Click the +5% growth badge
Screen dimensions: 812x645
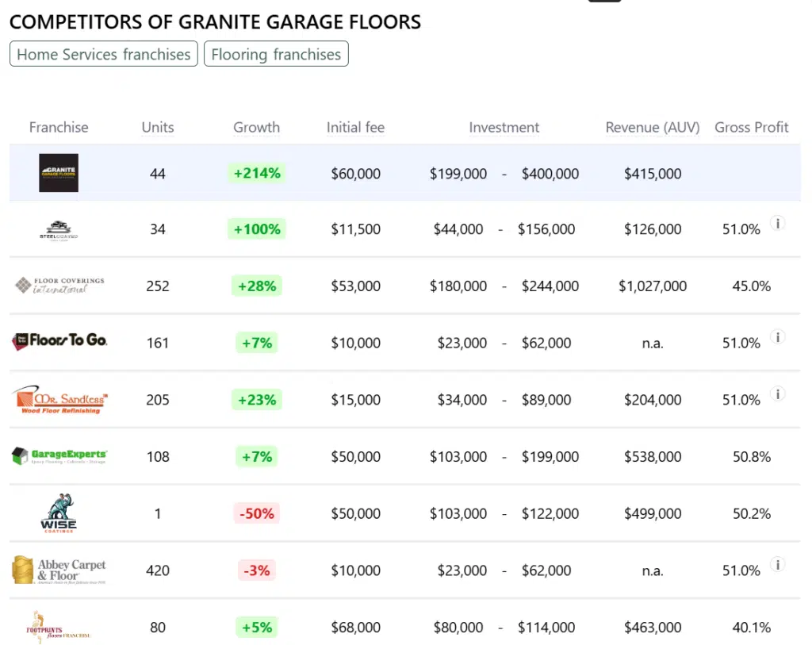click(257, 628)
